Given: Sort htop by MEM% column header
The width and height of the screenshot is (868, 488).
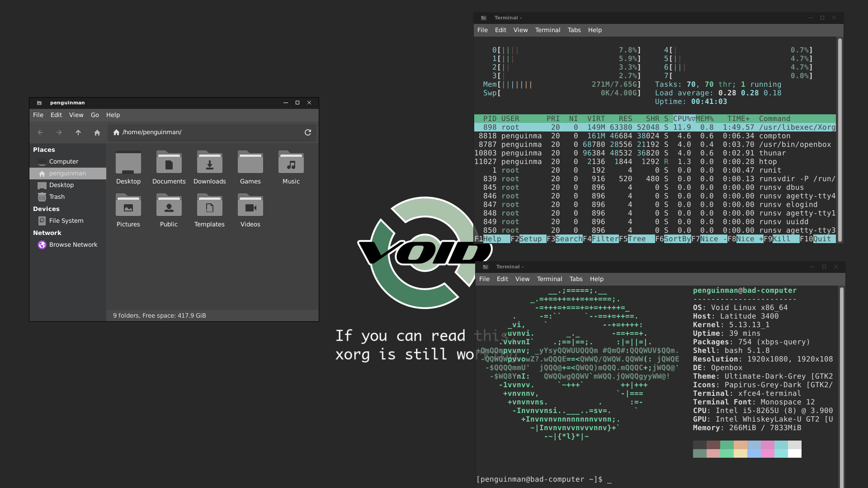Looking at the screenshot, I should pos(704,119).
